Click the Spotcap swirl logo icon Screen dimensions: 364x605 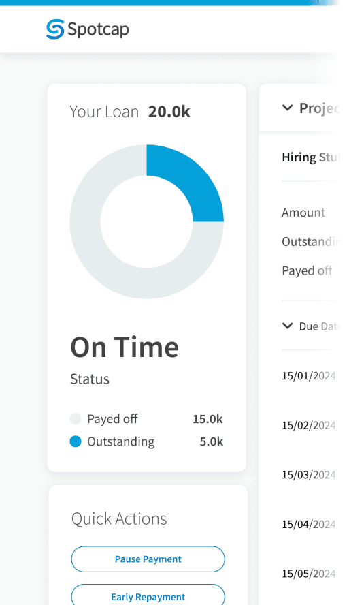[x=55, y=29]
